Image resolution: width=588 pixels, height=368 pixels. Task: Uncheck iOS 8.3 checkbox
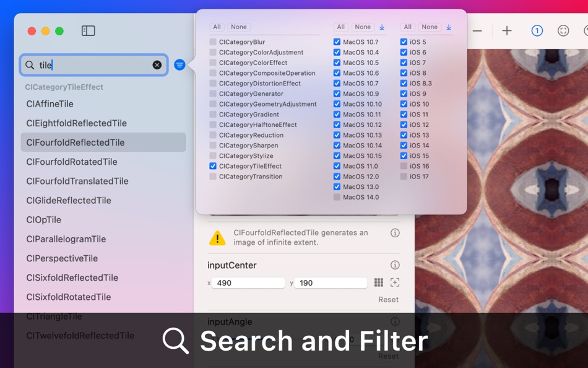(x=404, y=84)
